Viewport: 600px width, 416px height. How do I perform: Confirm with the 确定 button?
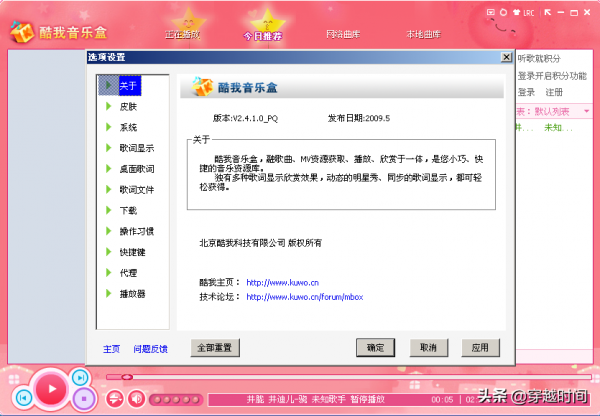(x=375, y=347)
